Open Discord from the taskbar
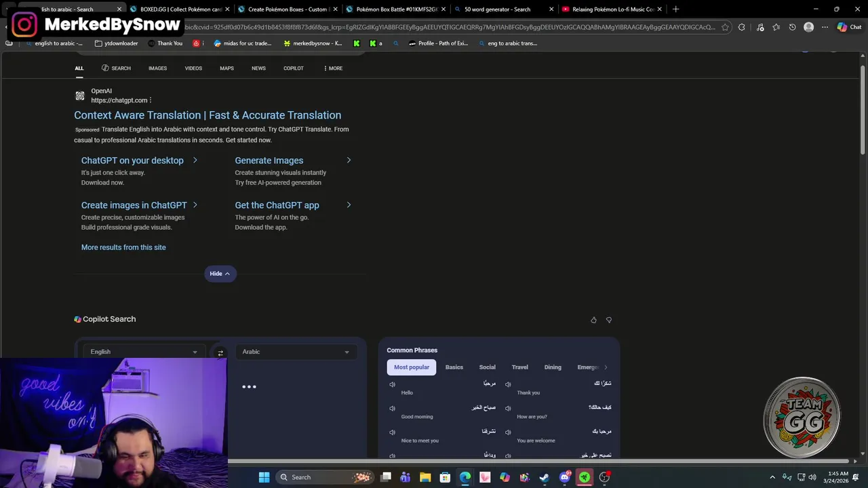 (564, 477)
